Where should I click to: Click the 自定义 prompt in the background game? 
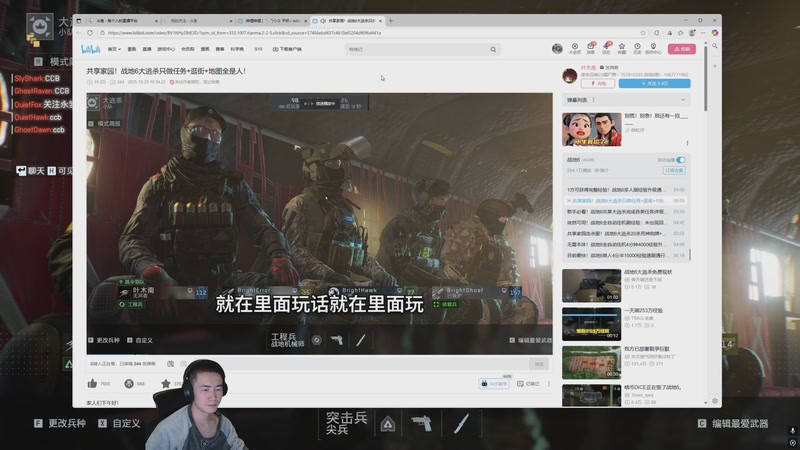[x=119, y=423]
